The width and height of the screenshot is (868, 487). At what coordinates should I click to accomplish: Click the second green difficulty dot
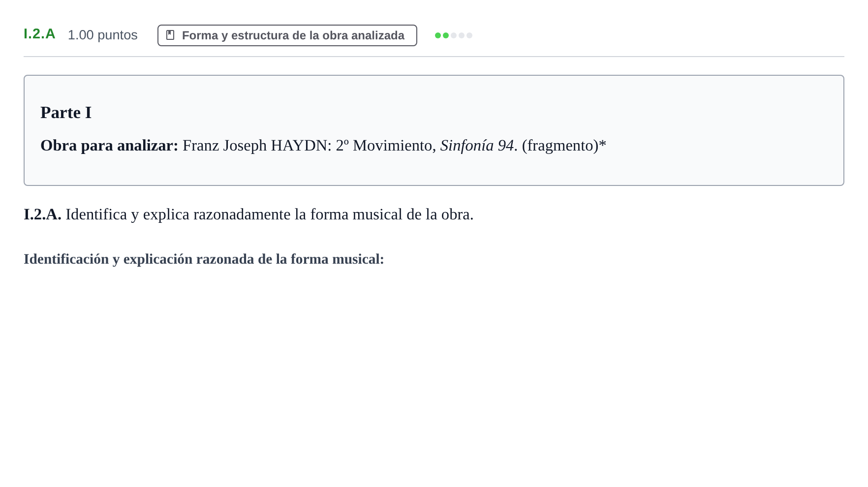(x=446, y=35)
